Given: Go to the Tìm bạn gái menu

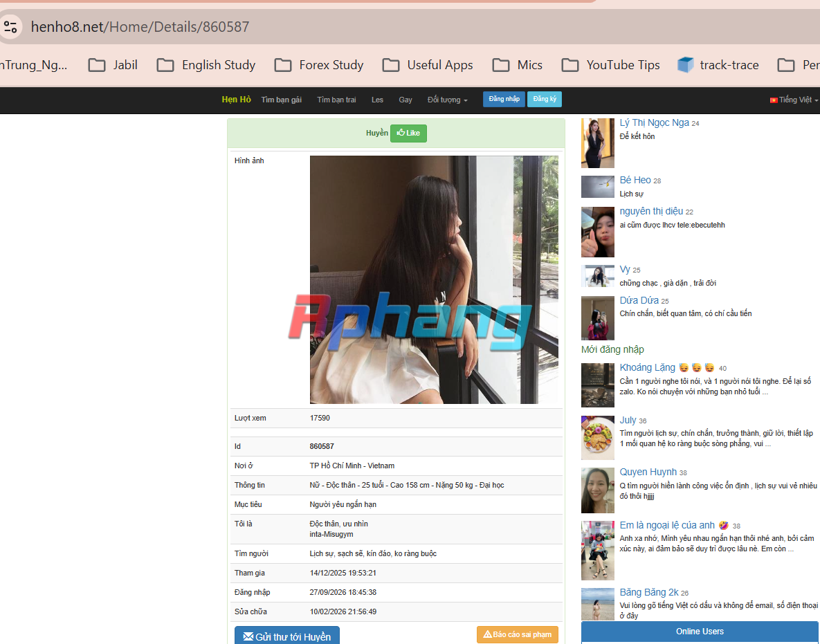Looking at the screenshot, I should [282, 100].
